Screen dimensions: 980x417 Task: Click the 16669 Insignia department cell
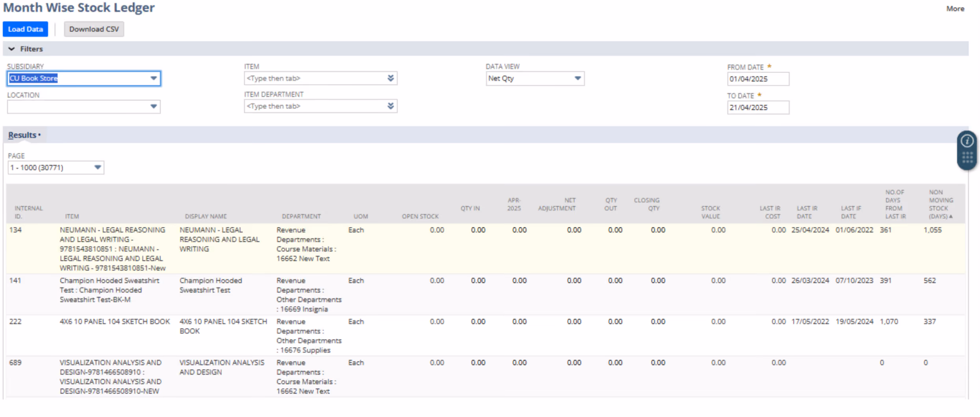[x=309, y=295]
